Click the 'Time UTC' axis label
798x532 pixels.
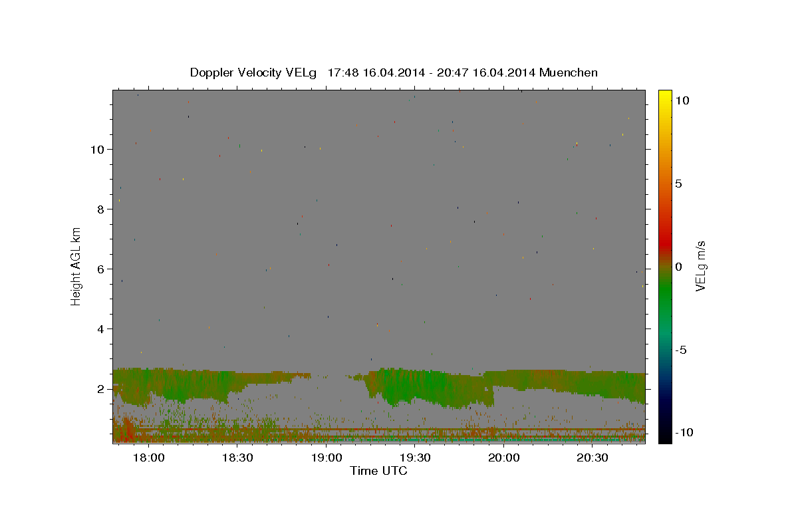[378, 471]
